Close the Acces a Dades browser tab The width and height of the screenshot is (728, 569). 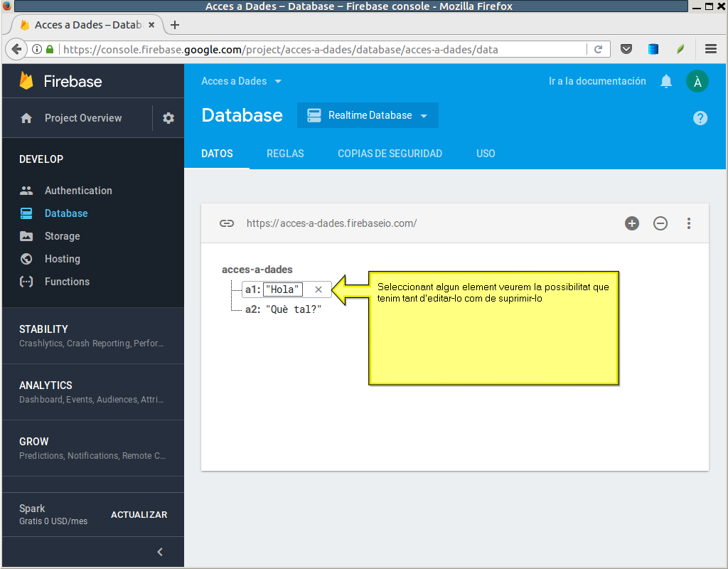click(x=151, y=25)
